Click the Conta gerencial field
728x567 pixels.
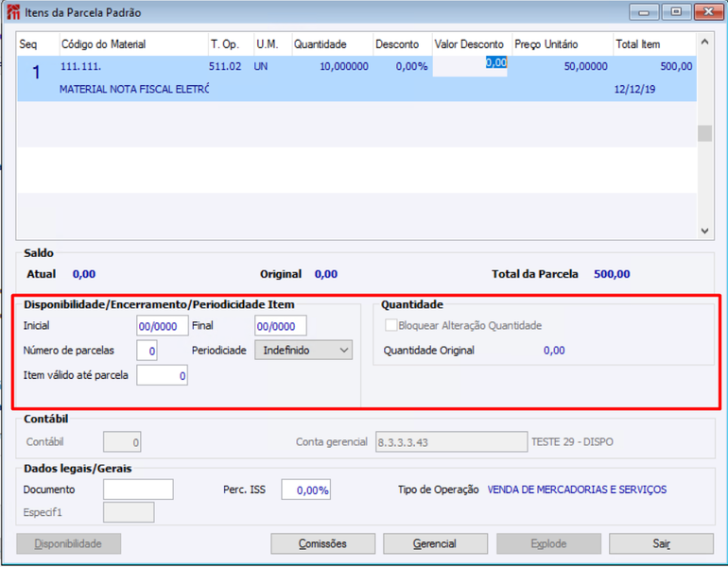pos(451,441)
